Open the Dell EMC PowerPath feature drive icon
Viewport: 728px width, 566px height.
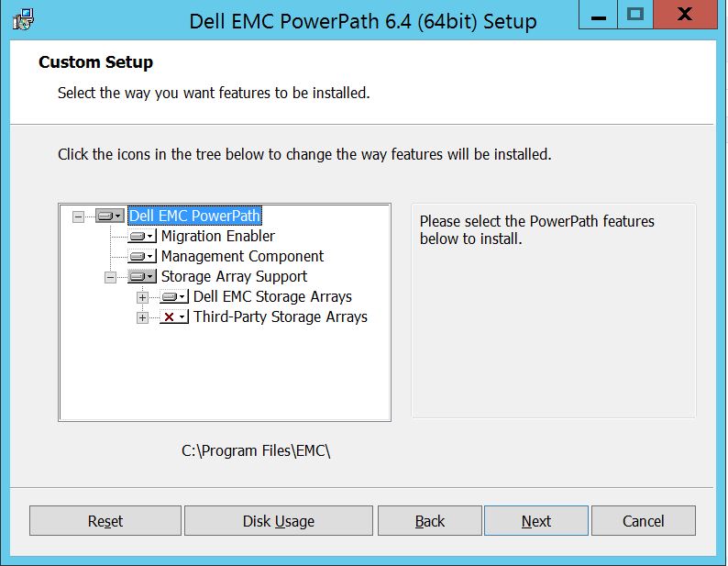pyautogui.click(x=109, y=216)
